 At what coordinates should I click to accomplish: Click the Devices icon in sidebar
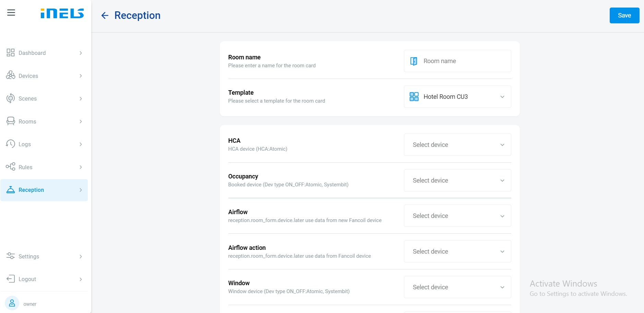coord(11,75)
